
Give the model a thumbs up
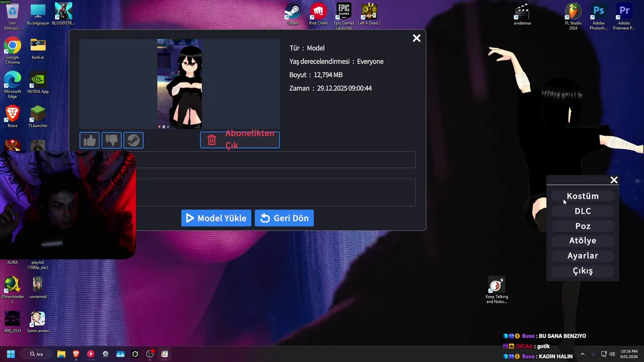point(90,140)
